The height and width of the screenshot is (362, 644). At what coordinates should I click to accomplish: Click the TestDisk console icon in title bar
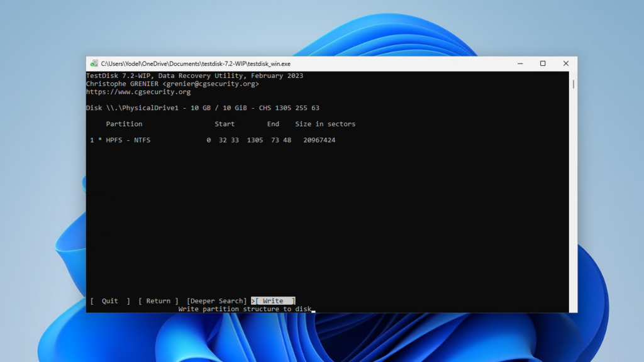click(x=93, y=63)
